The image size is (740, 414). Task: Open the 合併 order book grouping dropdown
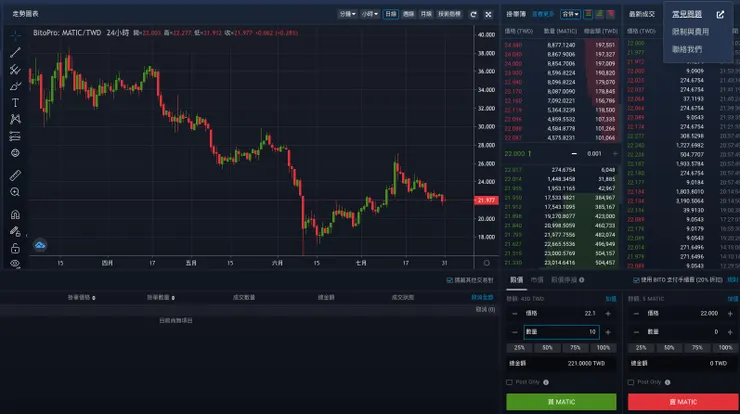[570, 14]
